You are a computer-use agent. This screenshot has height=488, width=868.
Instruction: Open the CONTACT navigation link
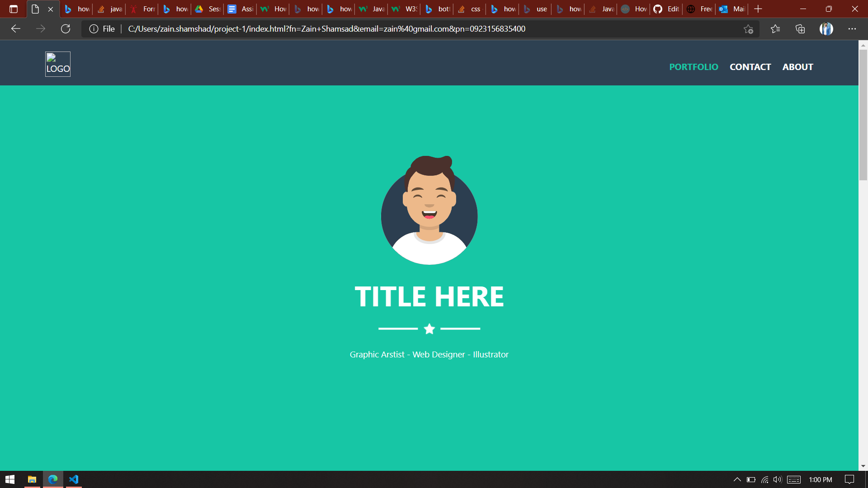coord(750,66)
